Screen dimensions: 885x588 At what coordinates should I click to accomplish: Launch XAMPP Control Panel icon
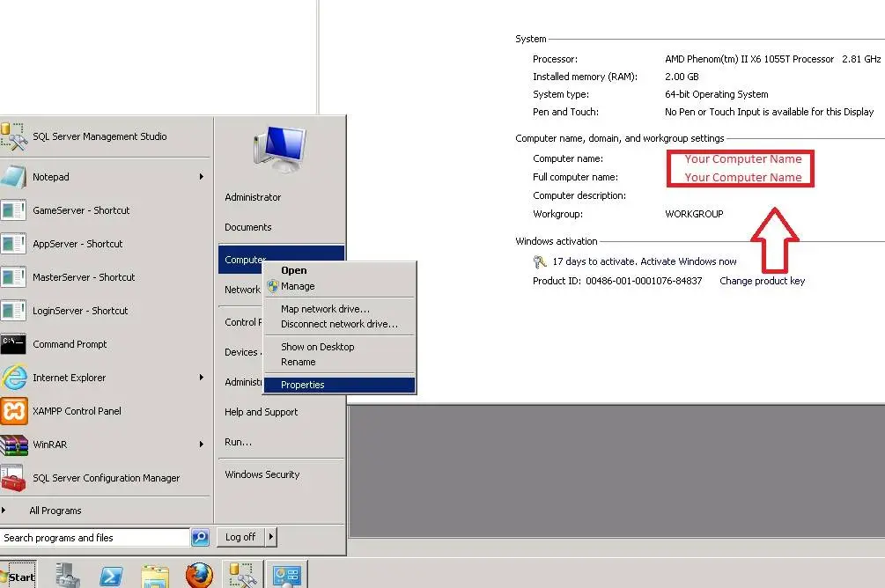(x=13, y=411)
